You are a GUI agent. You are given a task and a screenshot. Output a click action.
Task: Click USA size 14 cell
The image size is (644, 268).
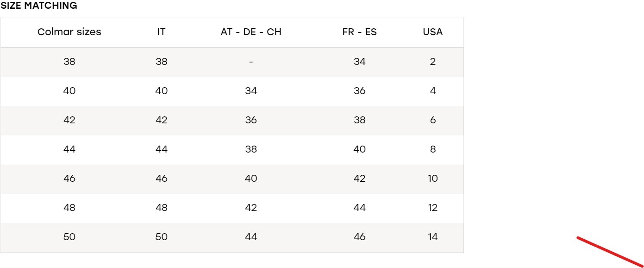tap(432, 237)
